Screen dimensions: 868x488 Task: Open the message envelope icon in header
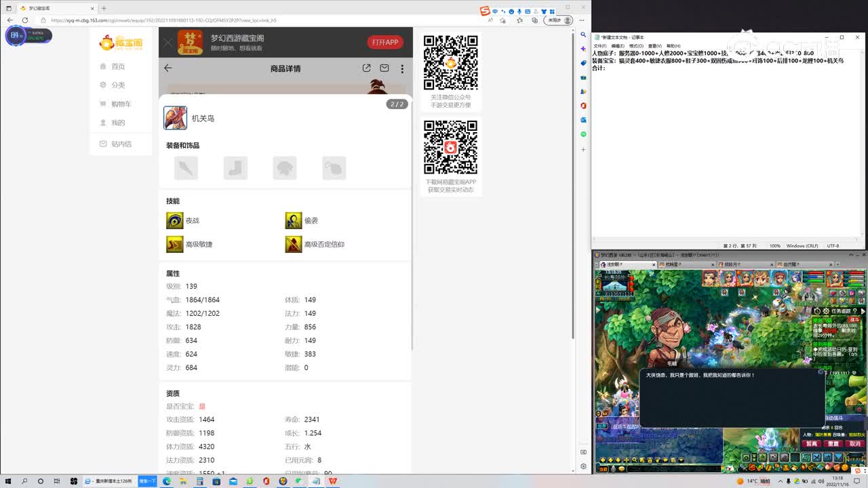coord(384,68)
